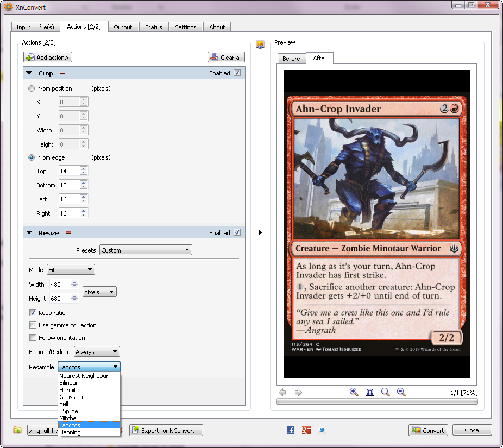Viewport: 503px width, 448px height.
Task: Choose Mitchell from the Resample list
Action: [69, 418]
